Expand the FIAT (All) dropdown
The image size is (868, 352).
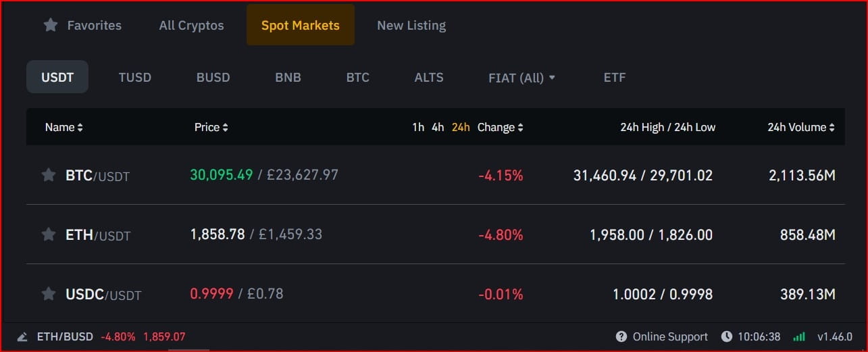(521, 78)
